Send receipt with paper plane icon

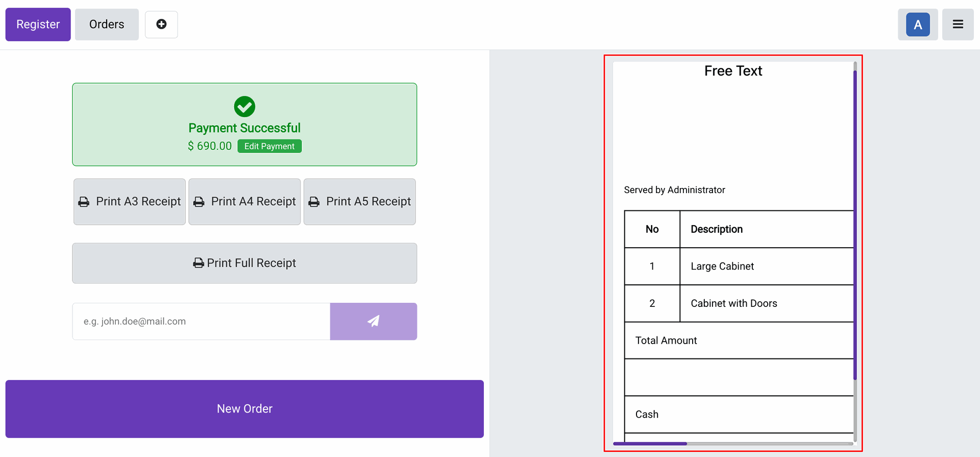click(x=374, y=321)
